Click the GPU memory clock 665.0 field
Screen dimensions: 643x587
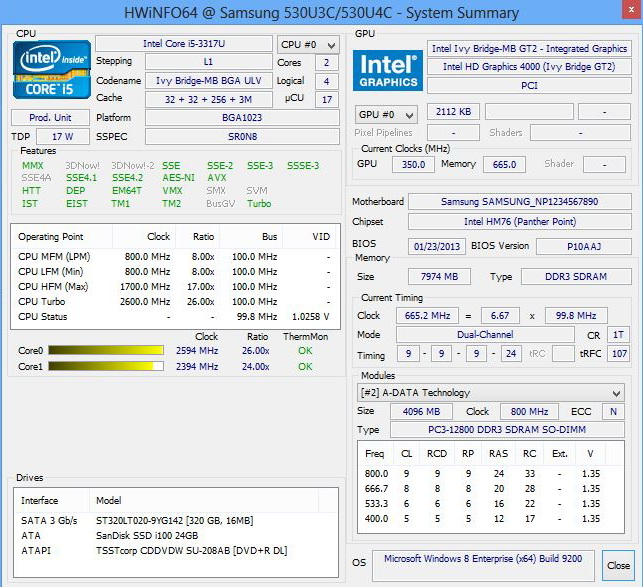(504, 164)
